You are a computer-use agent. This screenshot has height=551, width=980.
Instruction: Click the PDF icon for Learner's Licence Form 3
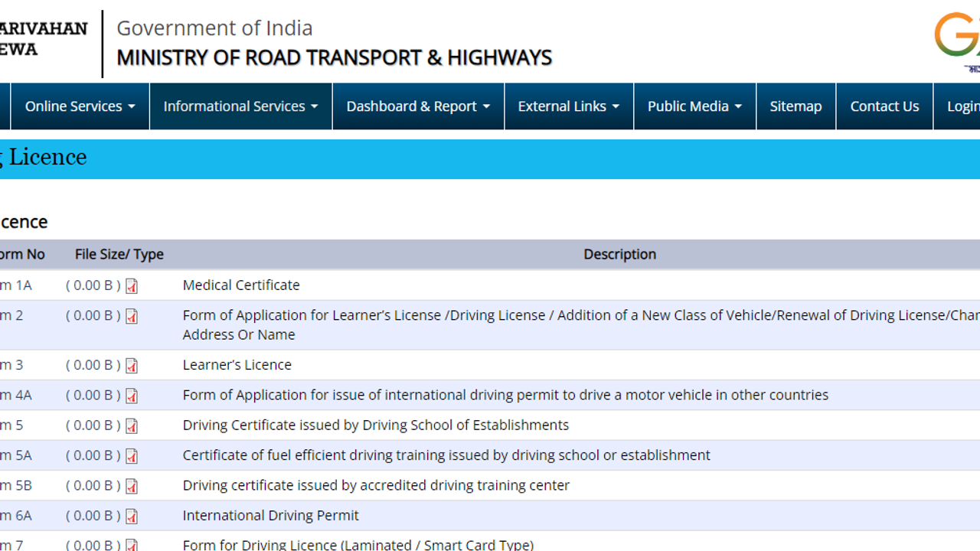131,365
